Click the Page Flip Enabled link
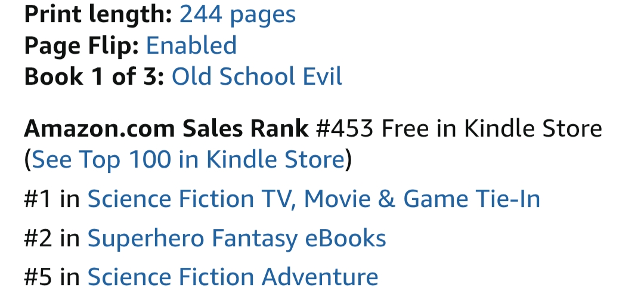Screen dimensions: 644x300 pyautogui.click(x=191, y=45)
